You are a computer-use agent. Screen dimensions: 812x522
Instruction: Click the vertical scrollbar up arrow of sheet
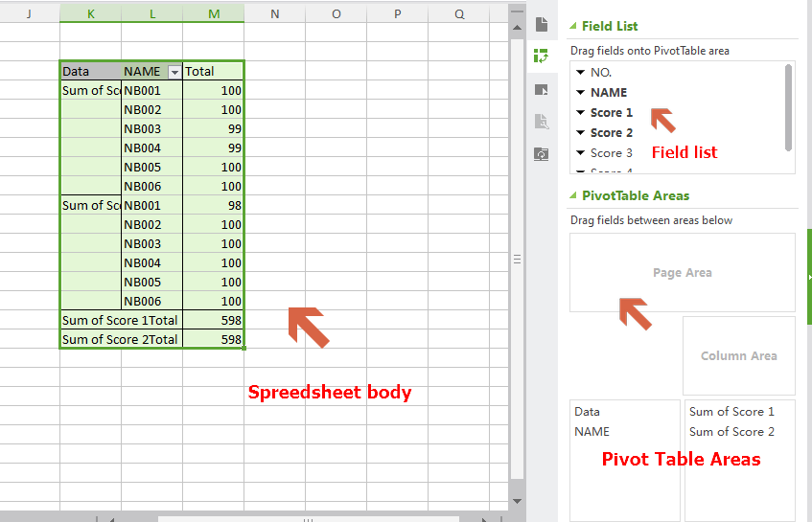(517, 28)
